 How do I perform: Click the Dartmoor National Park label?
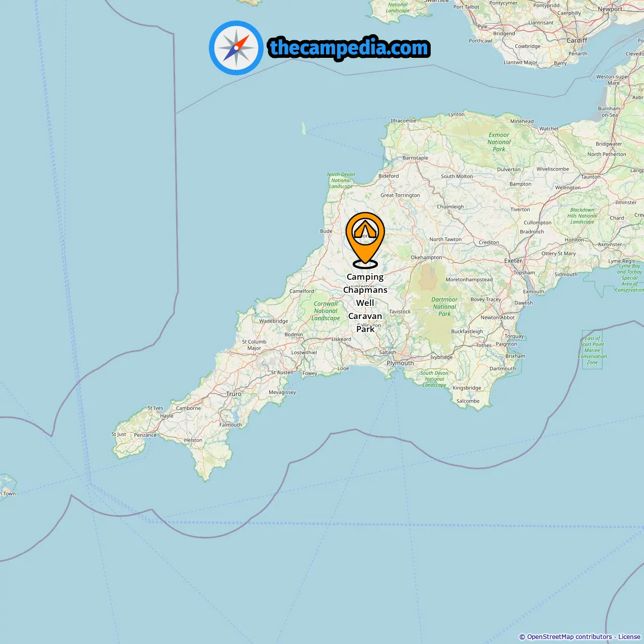click(445, 306)
